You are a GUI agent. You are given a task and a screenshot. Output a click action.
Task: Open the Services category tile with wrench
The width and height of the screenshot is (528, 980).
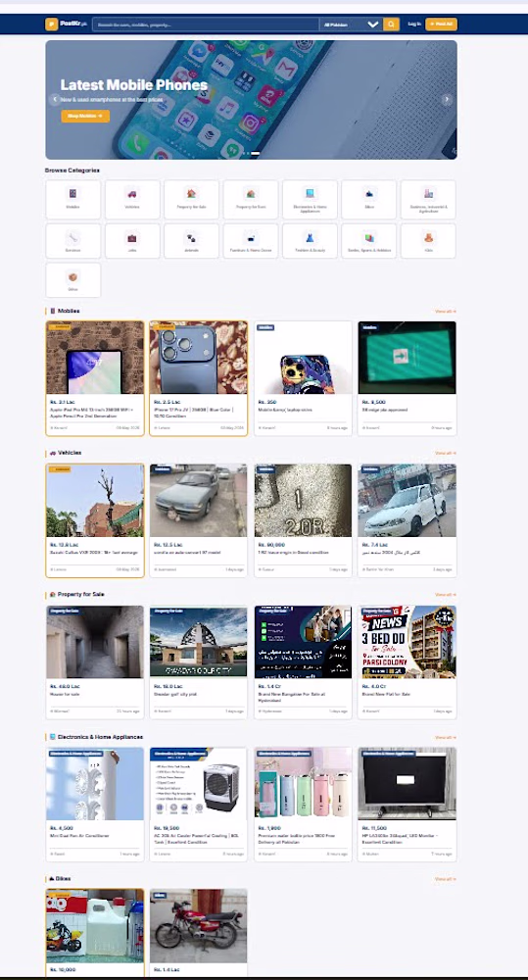pos(73,241)
